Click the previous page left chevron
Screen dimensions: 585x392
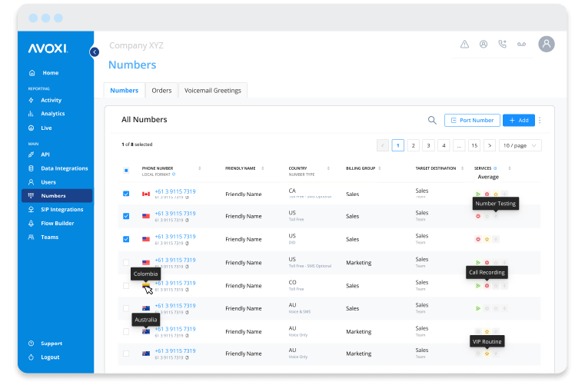pos(383,145)
